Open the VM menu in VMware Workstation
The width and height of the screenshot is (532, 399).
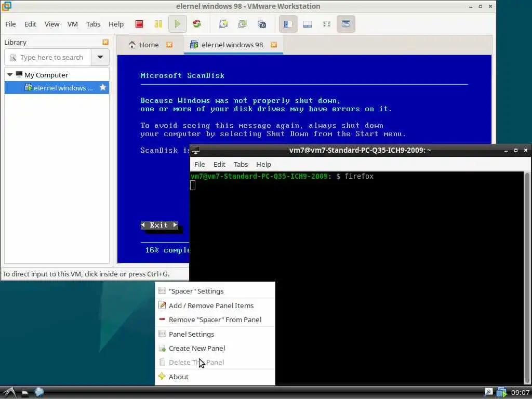[x=73, y=24]
